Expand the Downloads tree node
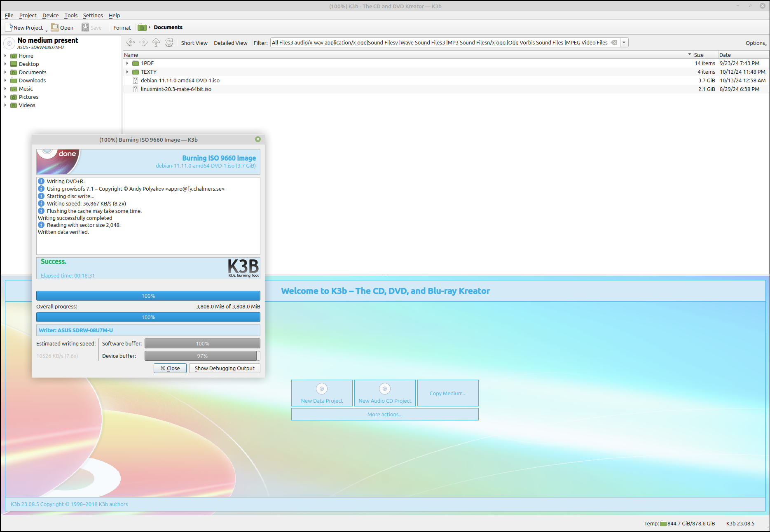This screenshot has height=532, width=770. click(x=5, y=81)
